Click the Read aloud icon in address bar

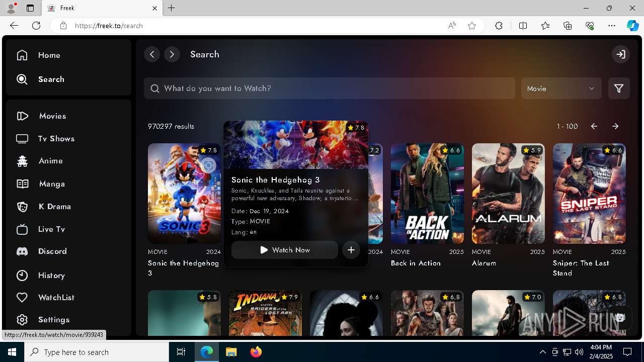coord(452,26)
